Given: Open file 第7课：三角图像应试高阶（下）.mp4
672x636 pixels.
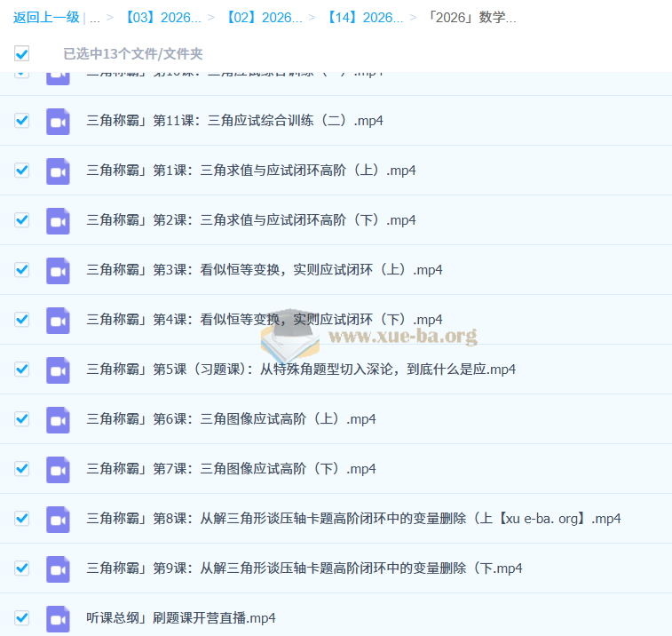Looking at the screenshot, I should click(231, 469).
